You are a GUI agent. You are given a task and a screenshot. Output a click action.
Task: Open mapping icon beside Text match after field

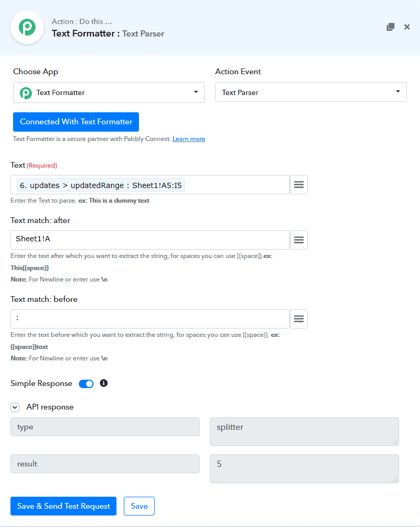(298, 240)
